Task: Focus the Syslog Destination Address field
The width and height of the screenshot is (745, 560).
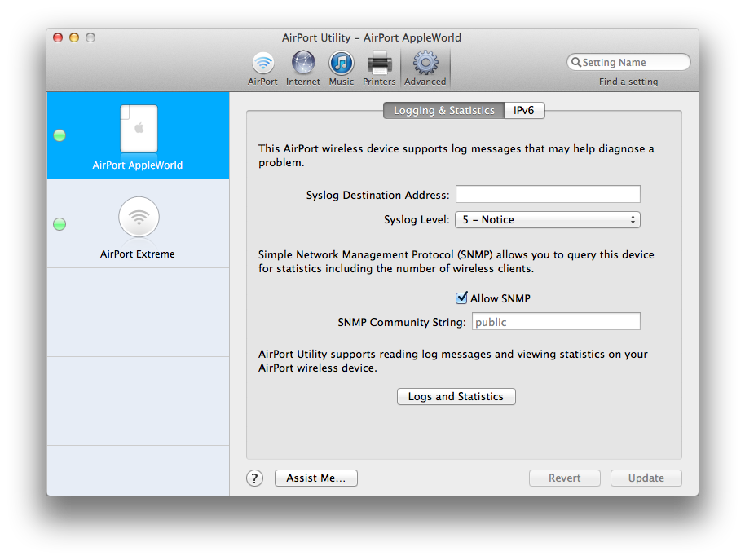Action: pyautogui.click(x=548, y=194)
